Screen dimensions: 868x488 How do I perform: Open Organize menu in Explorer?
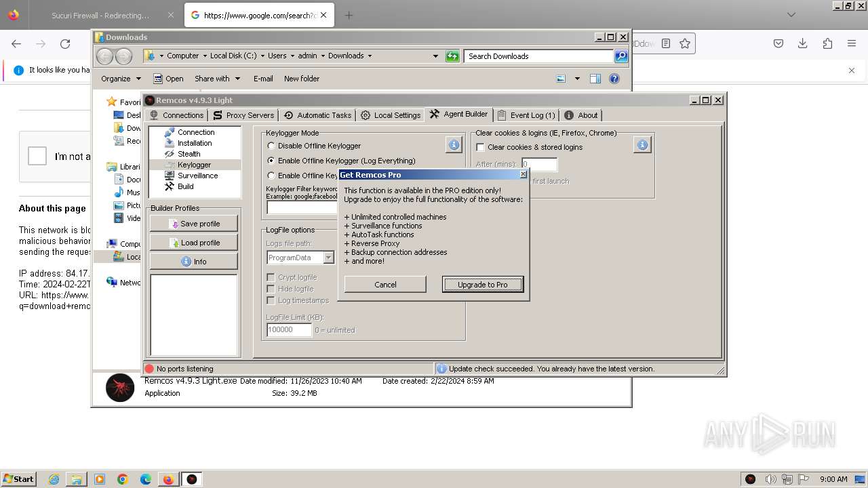coord(121,79)
